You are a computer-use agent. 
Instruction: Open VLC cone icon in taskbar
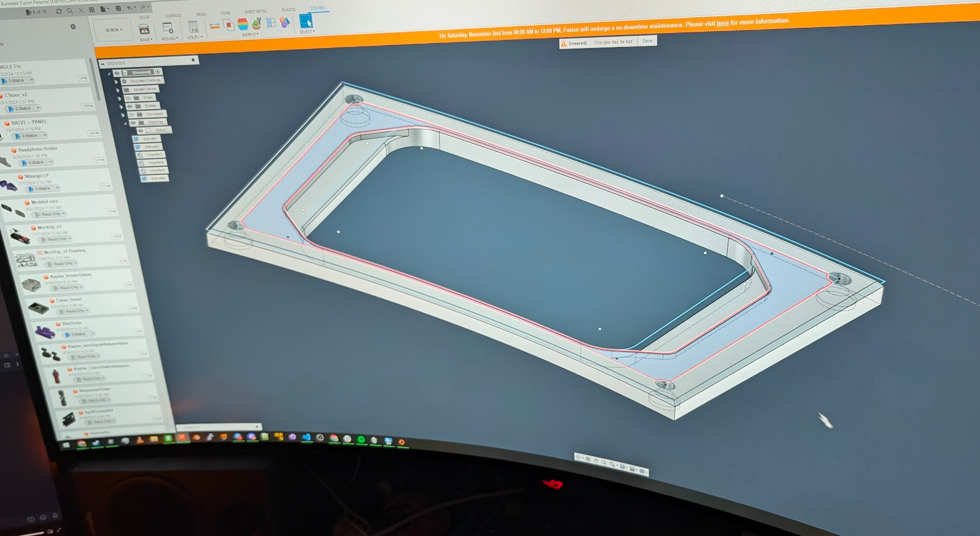(140, 440)
